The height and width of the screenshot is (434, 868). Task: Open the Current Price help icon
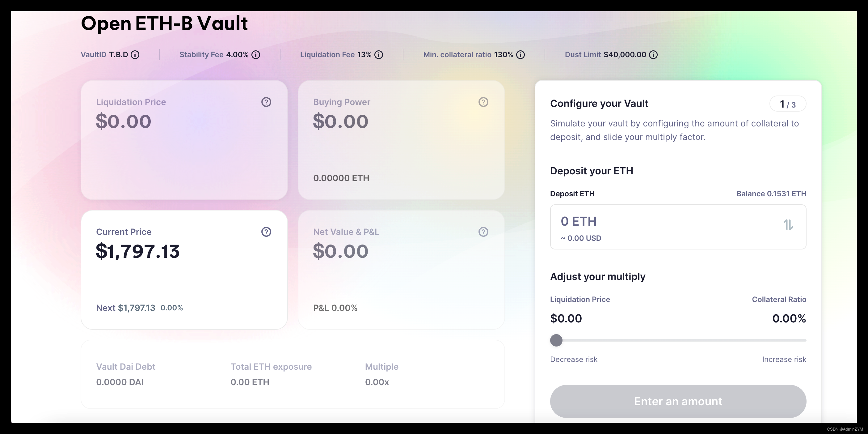[x=266, y=232]
